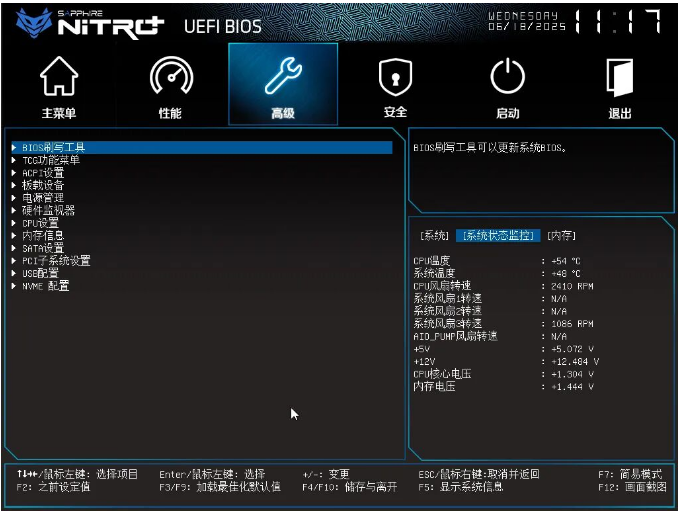This screenshot has height=517, width=685.
Task: Expand the ACPI设置 submenu
Action: (x=43, y=173)
